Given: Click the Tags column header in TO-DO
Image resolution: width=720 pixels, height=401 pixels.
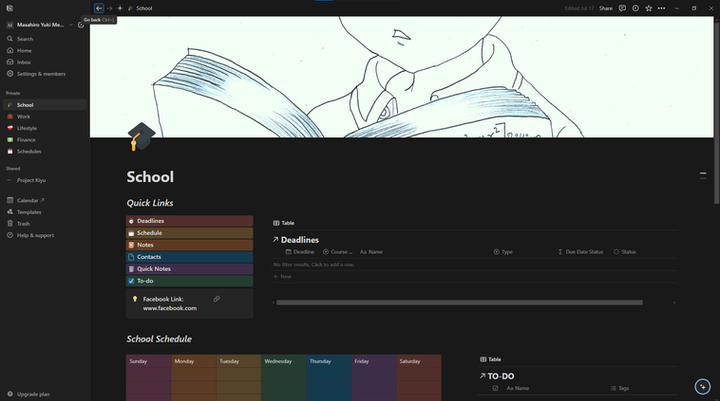Looking at the screenshot, I should [x=619, y=388].
